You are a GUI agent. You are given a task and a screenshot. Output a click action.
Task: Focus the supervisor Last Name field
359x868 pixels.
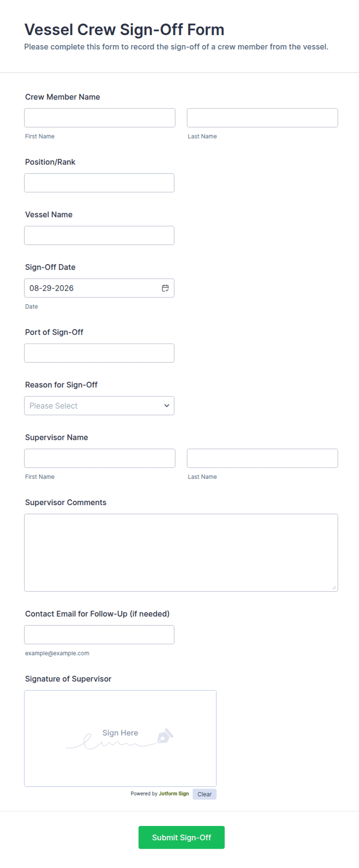tap(262, 458)
